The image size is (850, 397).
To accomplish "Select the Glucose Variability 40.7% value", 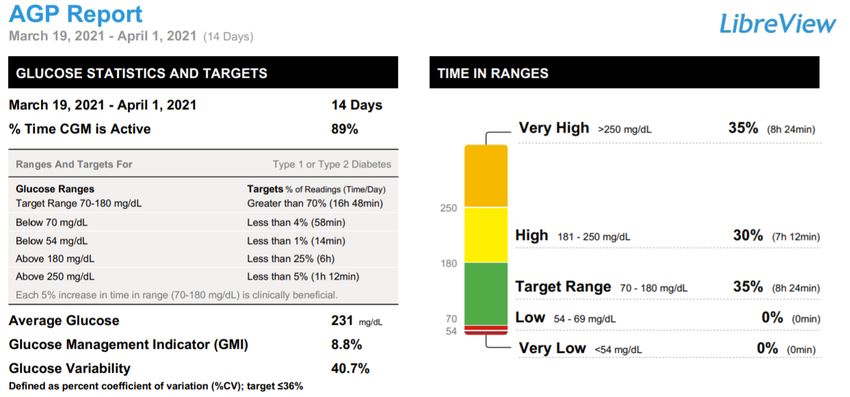I will click(350, 369).
